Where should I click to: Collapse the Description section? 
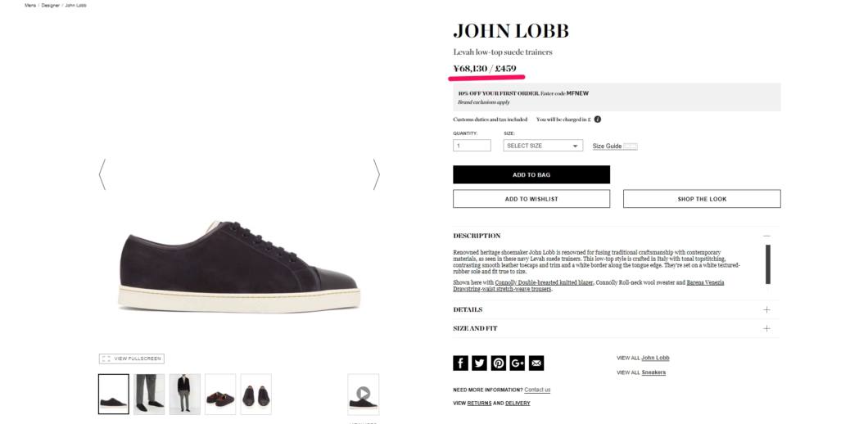click(x=766, y=236)
